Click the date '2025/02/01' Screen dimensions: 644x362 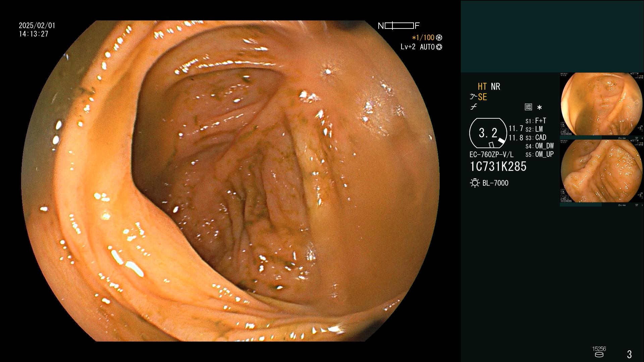[x=37, y=25]
